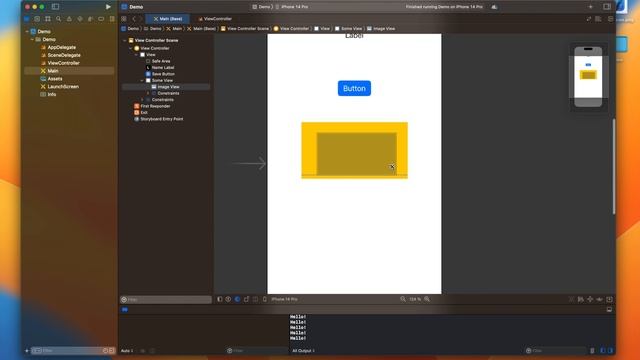
Task: Go back in editor history
Action: tap(134, 19)
